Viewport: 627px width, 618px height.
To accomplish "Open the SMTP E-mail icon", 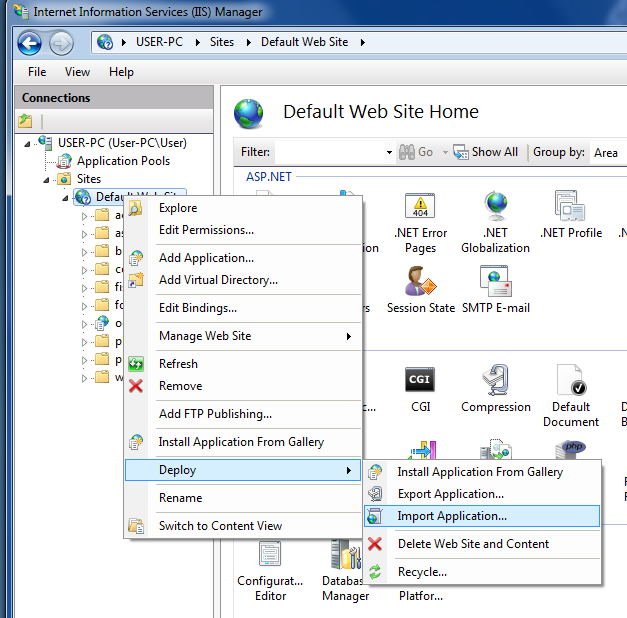I will pos(496,283).
